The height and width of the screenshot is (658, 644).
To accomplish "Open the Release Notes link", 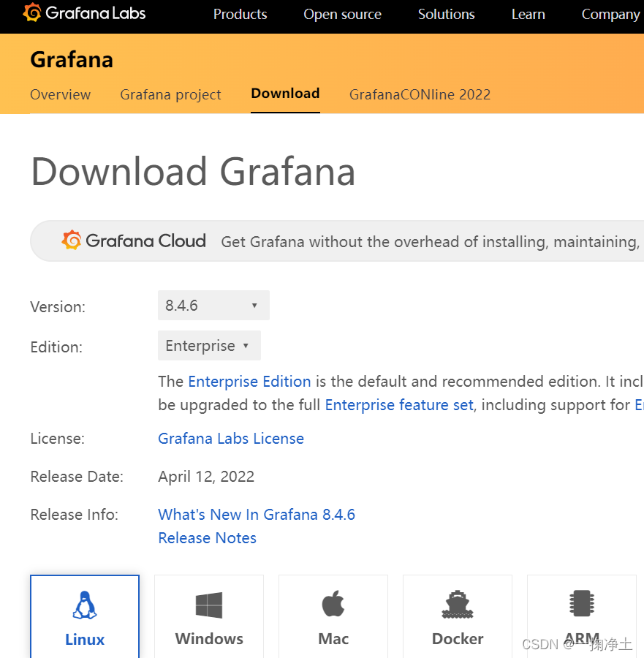I will [x=208, y=538].
